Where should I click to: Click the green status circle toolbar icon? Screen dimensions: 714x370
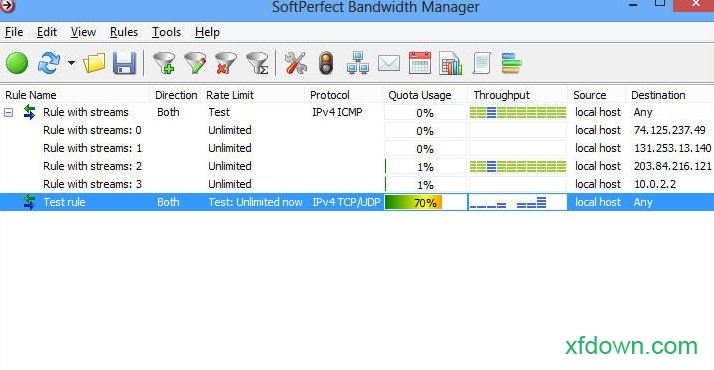(x=17, y=63)
